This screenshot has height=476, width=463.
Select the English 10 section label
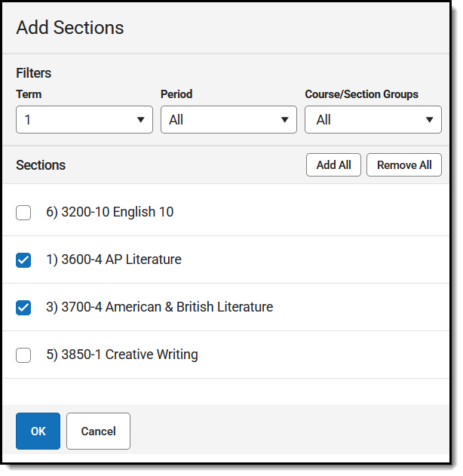click(109, 212)
